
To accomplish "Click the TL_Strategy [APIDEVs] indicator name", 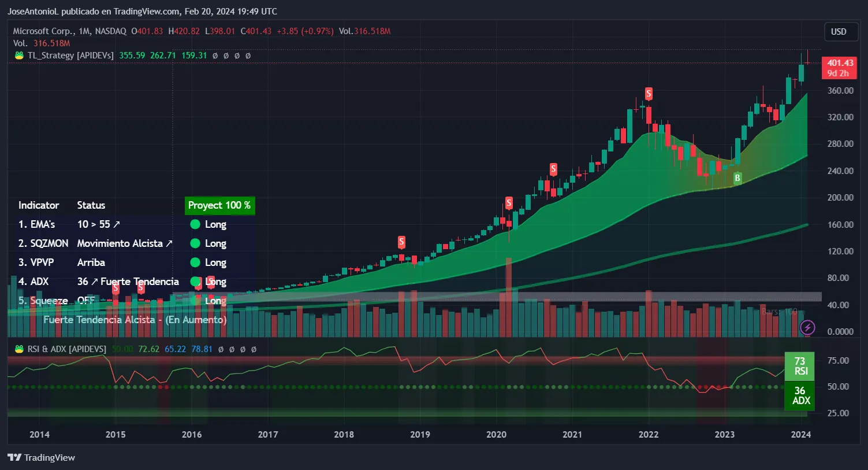I will click(x=70, y=55).
